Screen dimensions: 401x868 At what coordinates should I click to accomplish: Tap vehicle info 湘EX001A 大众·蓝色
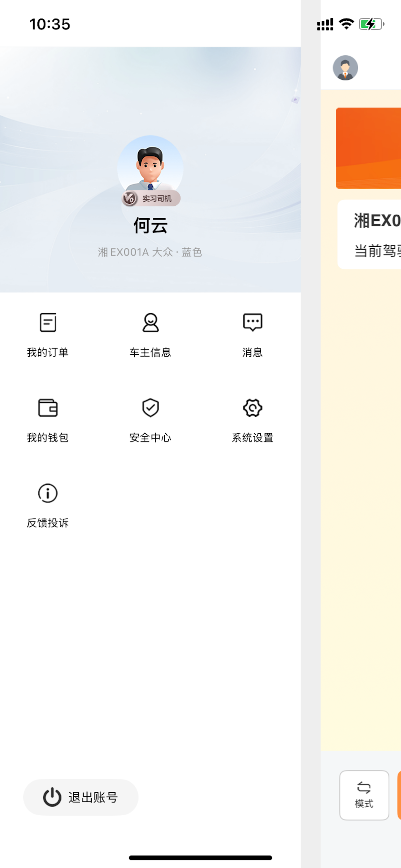tap(150, 252)
